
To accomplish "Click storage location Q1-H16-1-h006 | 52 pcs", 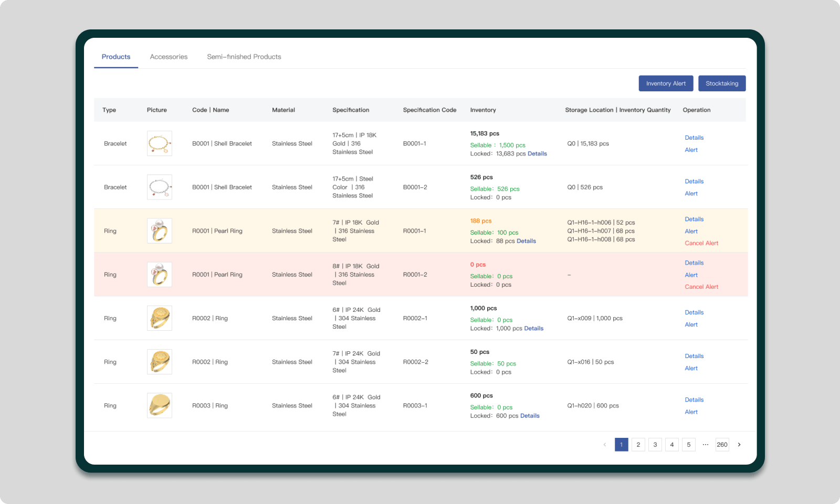I will [601, 223].
